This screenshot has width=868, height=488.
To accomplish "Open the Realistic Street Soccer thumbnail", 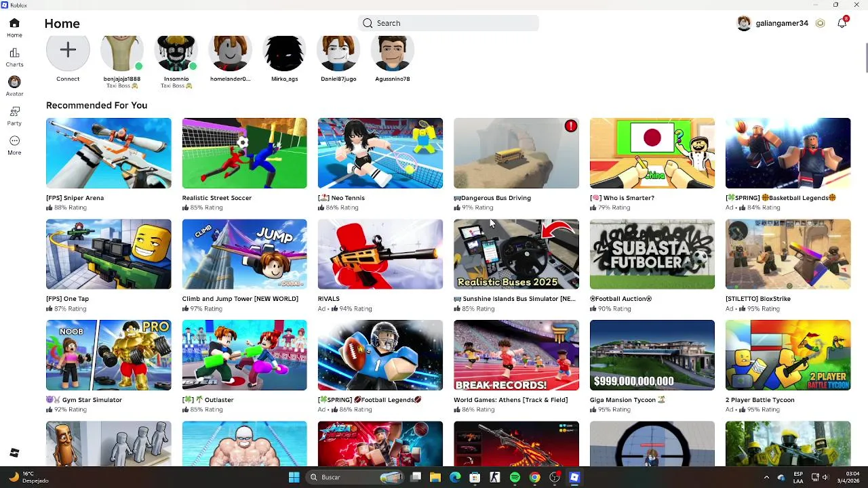I will click(x=244, y=153).
